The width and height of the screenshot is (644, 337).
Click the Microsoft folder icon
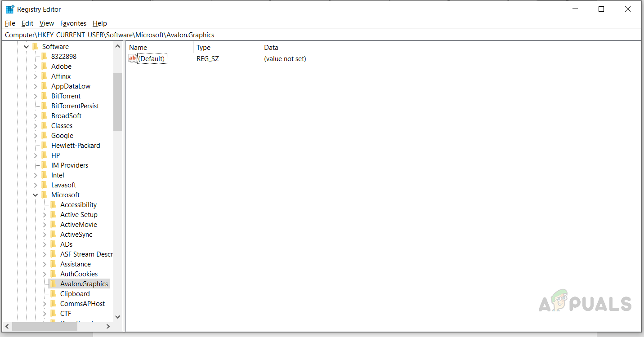point(45,195)
